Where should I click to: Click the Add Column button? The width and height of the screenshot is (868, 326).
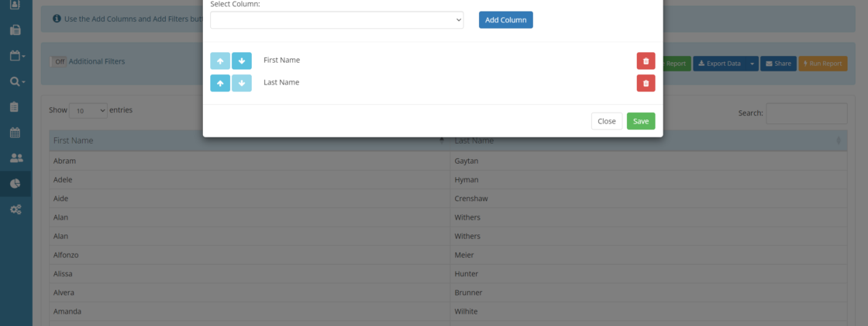tap(505, 20)
